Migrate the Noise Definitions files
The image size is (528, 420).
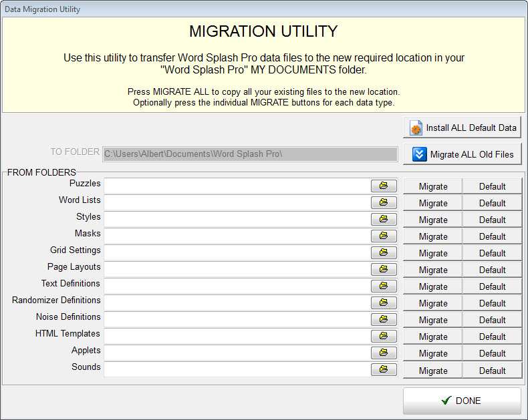click(432, 320)
